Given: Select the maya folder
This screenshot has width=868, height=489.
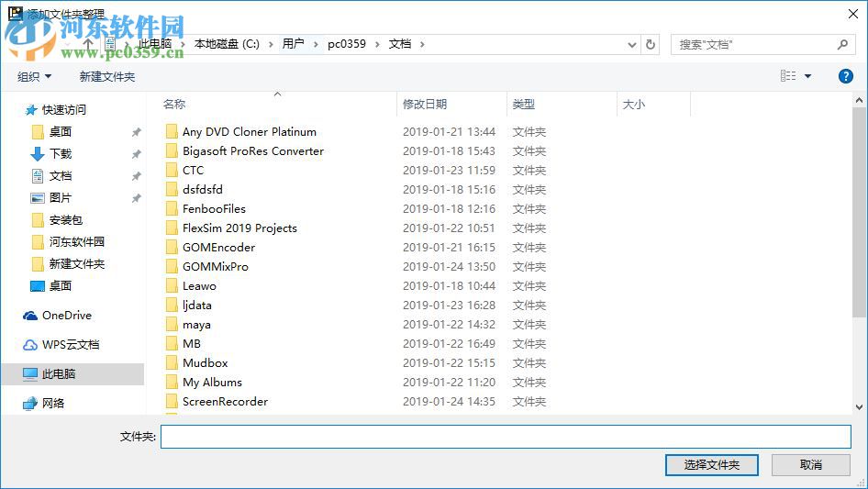Looking at the screenshot, I should pos(196,325).
